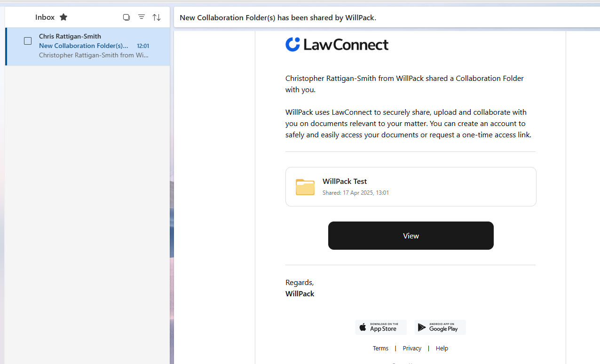Click the email subject header at the top
Viewport: 600px width, 364px height.
(277, 17)
